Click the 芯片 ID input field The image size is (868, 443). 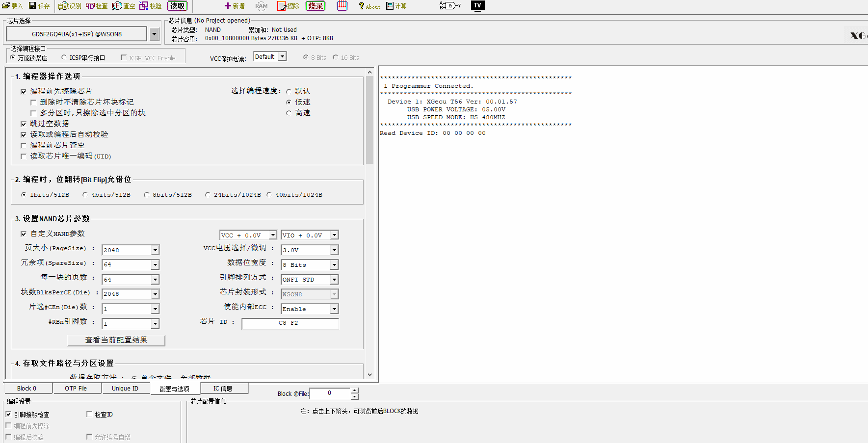pyautogui.click(x=289, y=323)
